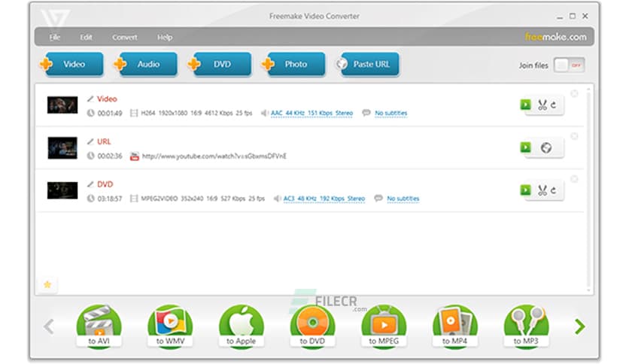Click the Add Video button
Viewport: 629px width, 364px height.
72,64
